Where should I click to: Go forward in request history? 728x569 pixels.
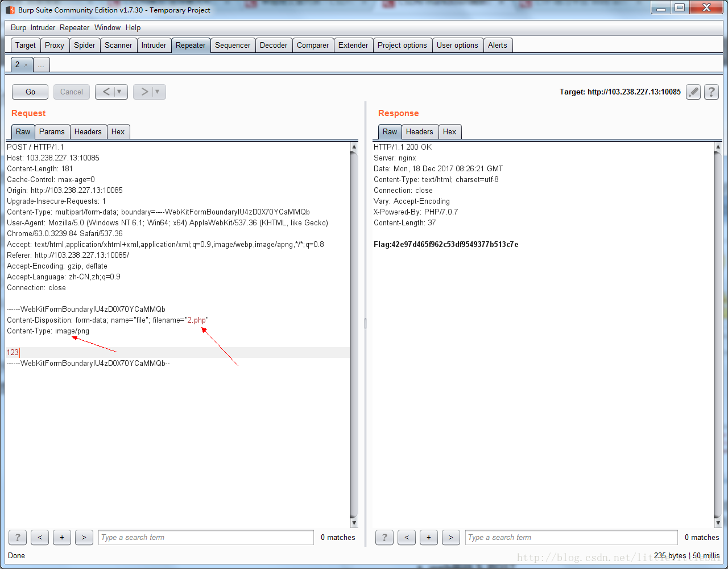pos(144,92)
